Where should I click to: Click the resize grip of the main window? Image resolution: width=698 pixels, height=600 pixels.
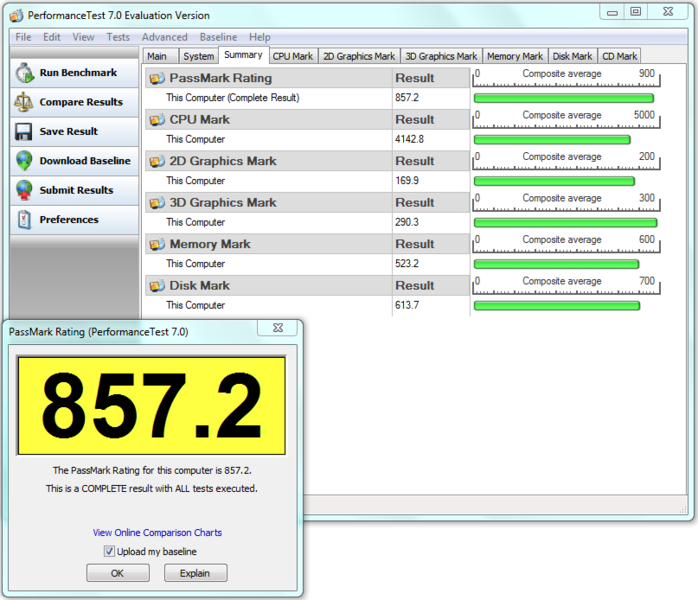pyautogui.click(x=683, y=510)
